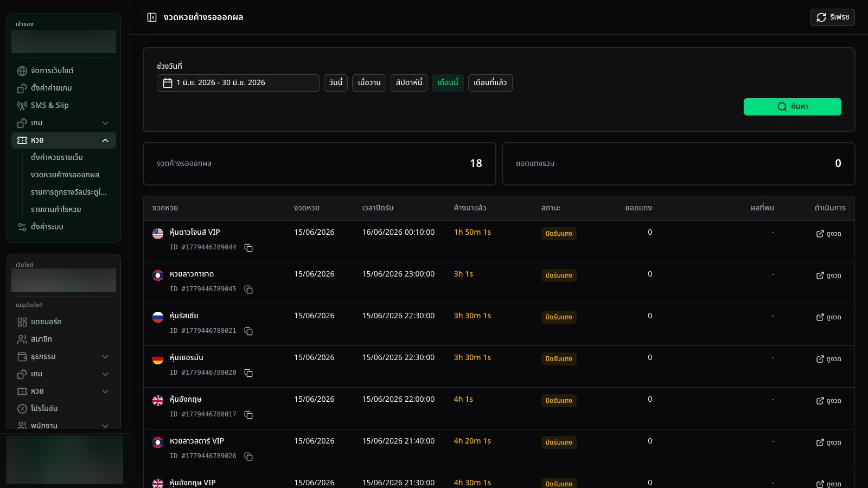Image resolution: width=868 pixels, height=488 pixels.
Task: Click the ยอดแทงรวม summary card
Action: 679,164
